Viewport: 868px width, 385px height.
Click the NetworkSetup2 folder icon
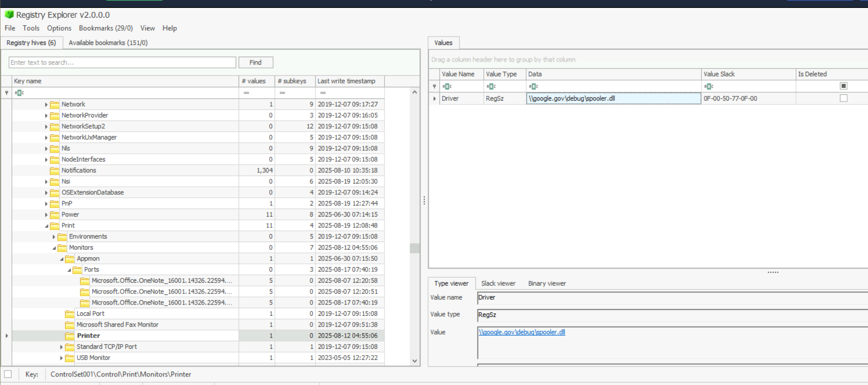pyautogui.click(x=55, y=126)
